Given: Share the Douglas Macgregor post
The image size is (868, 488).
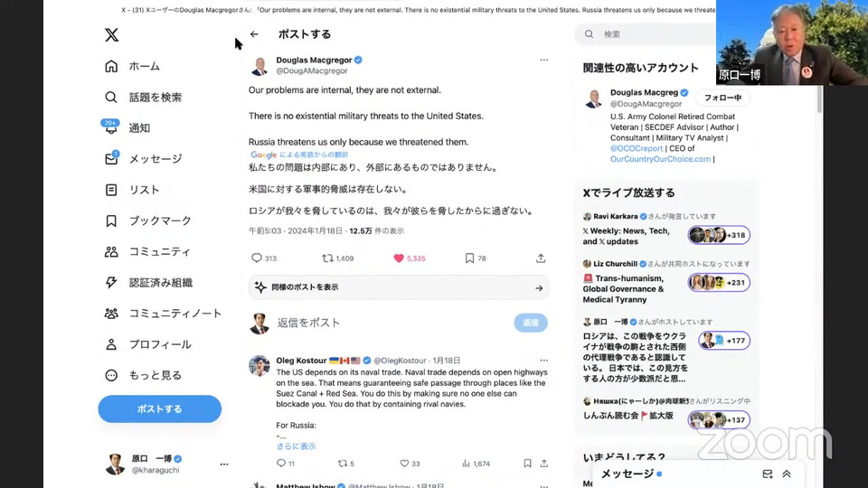Looking at the screenshot, I should coord(541,258).
